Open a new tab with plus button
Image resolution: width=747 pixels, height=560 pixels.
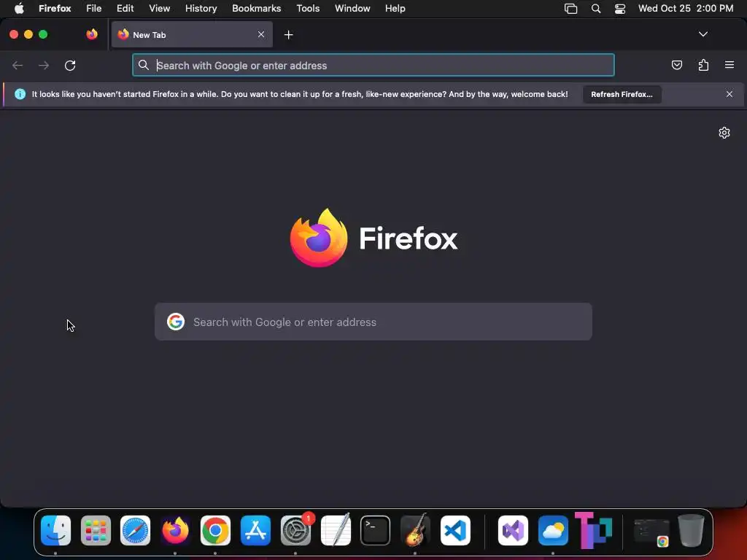[288, 35]
